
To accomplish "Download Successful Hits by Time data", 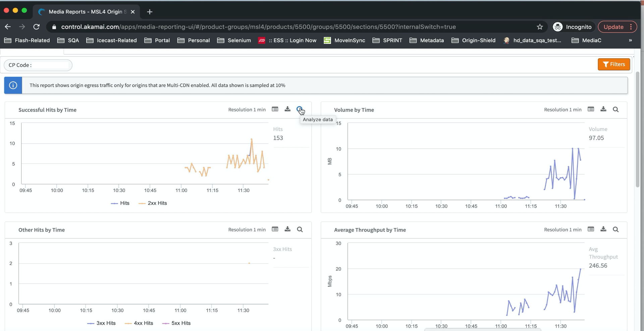I will 287,109.
